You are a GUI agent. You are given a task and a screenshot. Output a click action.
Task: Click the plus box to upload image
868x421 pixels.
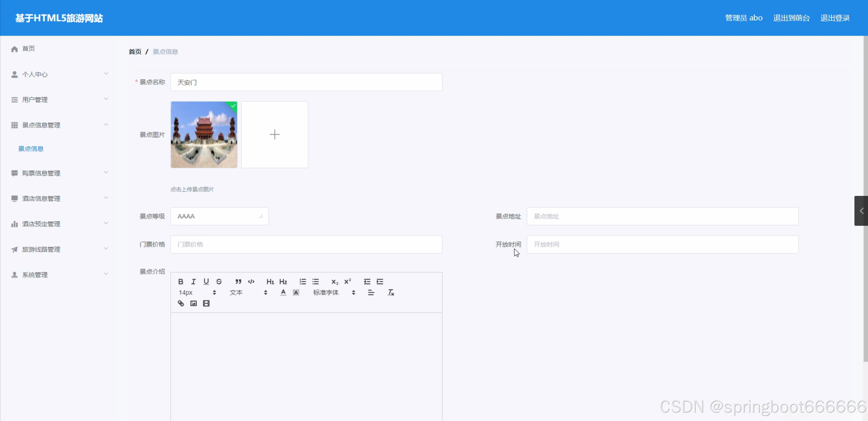(x=275, y=134)
